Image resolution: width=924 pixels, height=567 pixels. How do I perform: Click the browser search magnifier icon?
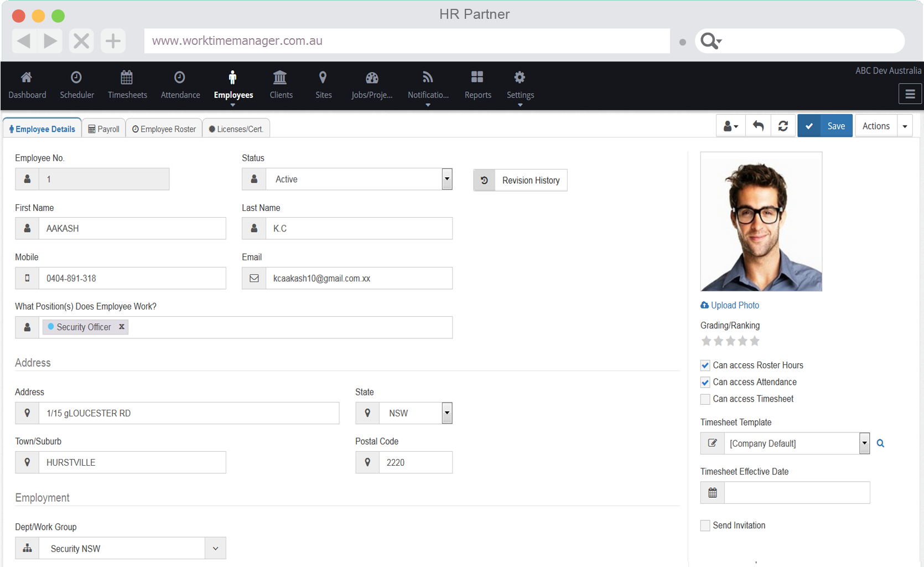tap(710, 41)
